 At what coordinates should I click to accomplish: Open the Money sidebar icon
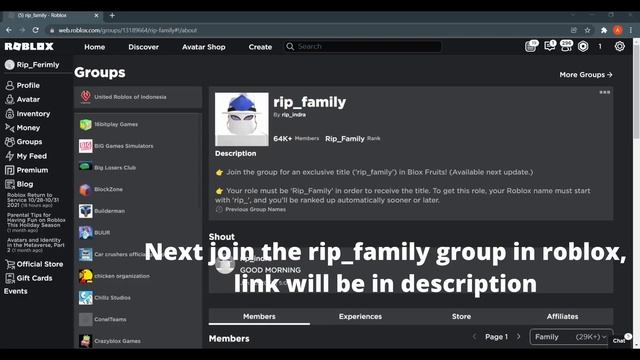(x=9, y=128)
